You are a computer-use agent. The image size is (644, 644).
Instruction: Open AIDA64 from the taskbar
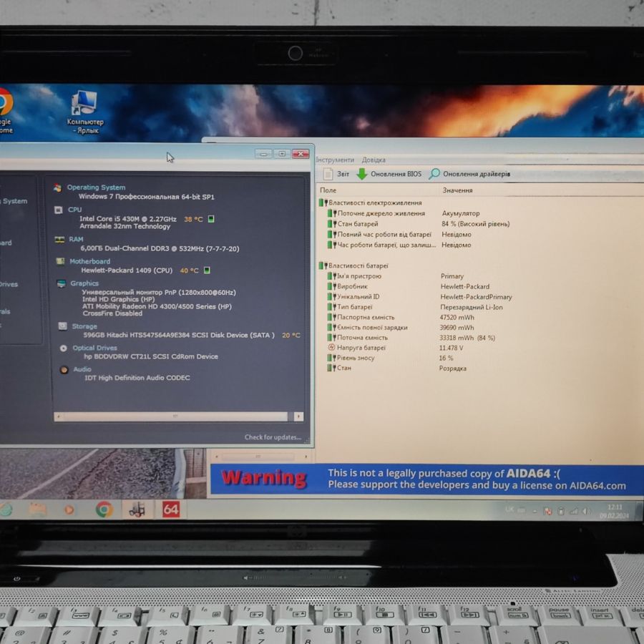[171, 509]
